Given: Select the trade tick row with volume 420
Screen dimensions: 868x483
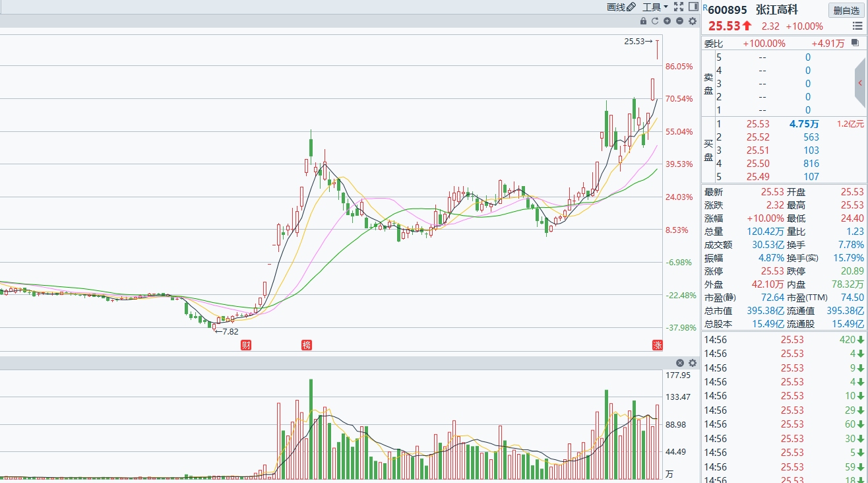Looking at the screenshot, I should 784,340.
